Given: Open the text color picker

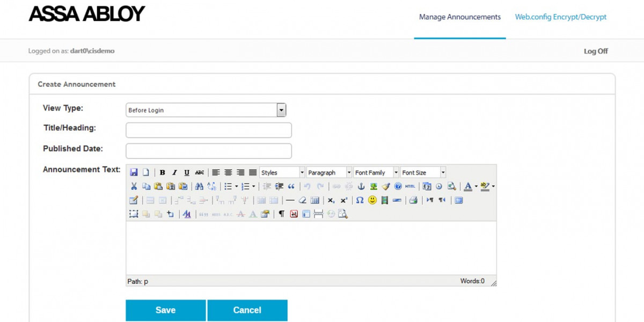Looking at the screenshot, I should point(467,186).
